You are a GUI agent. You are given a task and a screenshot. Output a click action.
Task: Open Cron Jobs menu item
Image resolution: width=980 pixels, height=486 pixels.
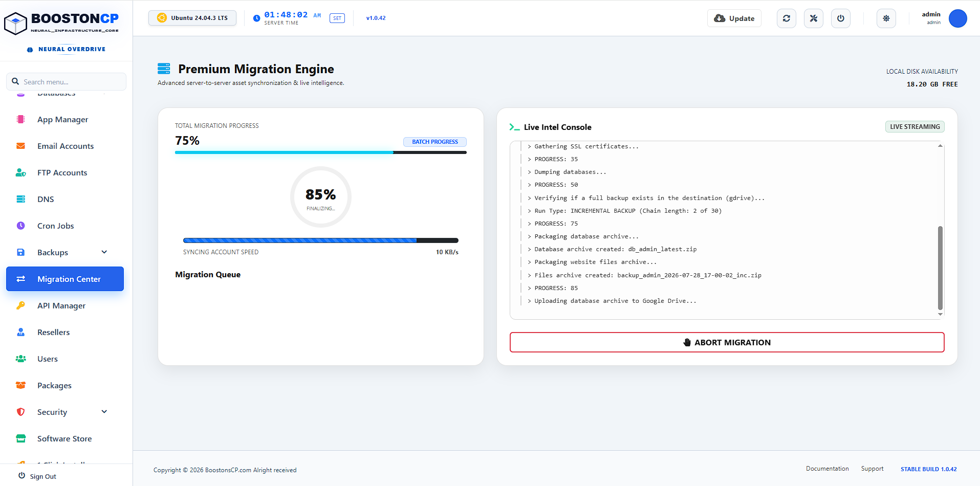[x=65, y=226]
